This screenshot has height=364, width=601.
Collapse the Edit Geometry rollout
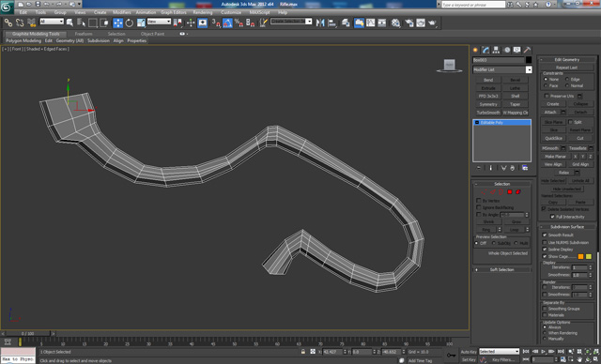pos(566,60)
